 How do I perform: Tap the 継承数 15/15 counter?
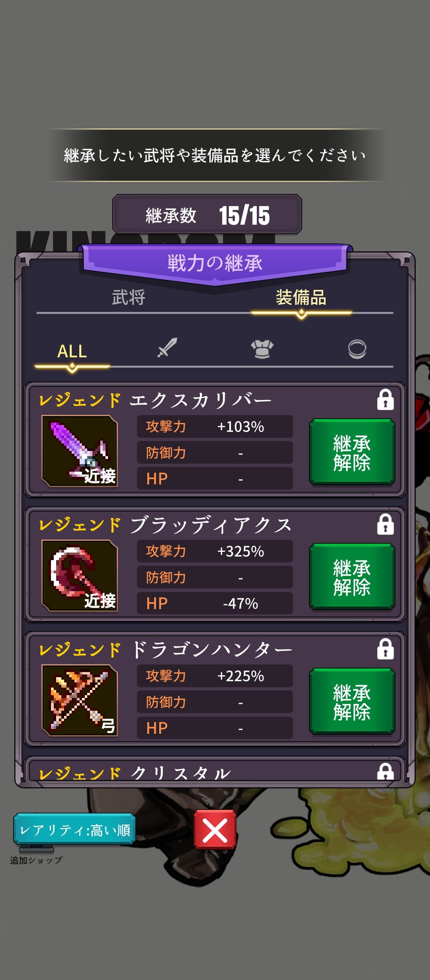[207, 215]
